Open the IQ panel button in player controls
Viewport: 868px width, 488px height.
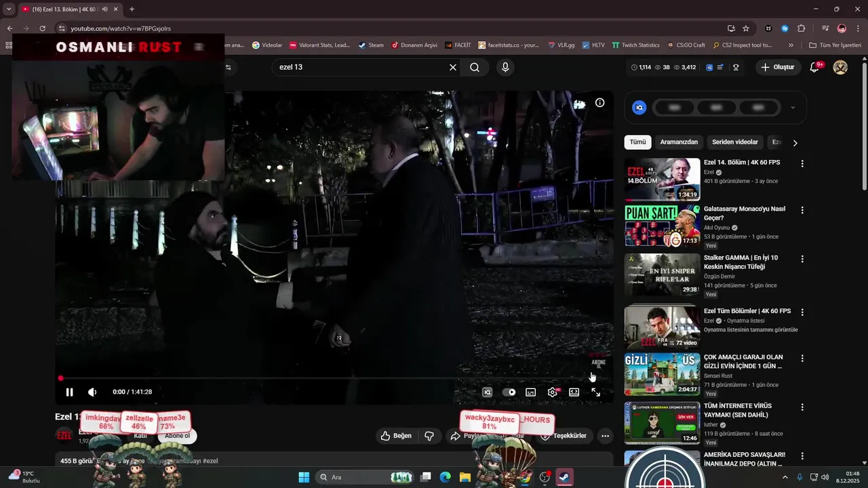pos(487,392)
